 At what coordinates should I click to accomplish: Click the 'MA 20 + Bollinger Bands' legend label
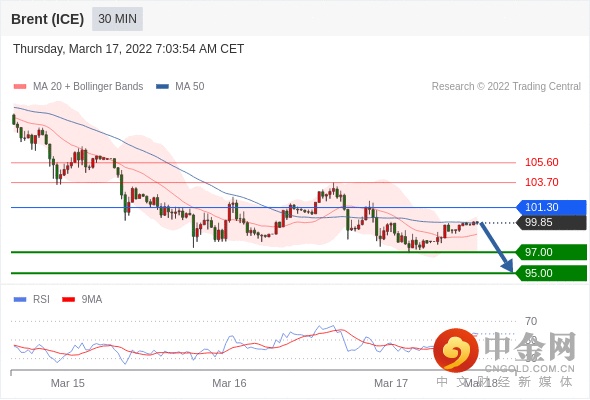click(x=88, y=87)
